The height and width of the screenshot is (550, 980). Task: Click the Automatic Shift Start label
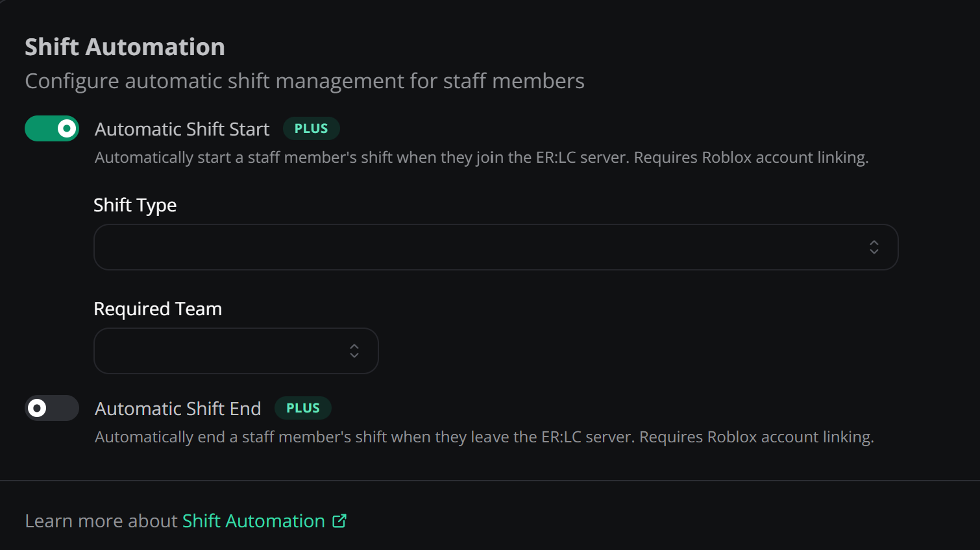[182, 128]
